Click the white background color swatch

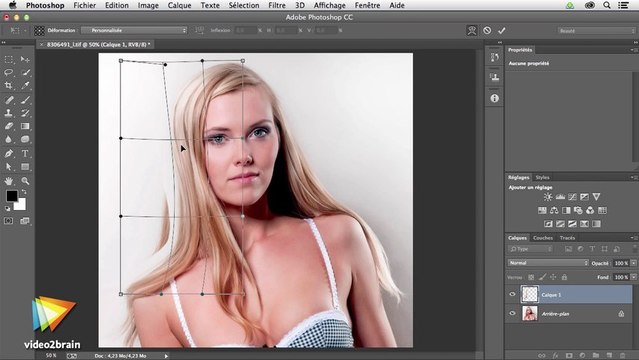point(21,205)
